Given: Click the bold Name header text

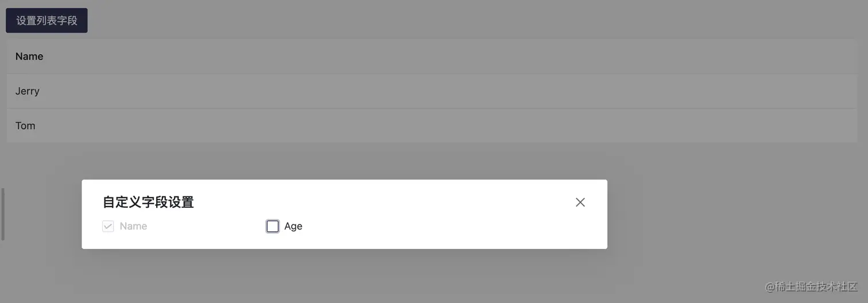Looking at the screenshot, I should point(29,56).
